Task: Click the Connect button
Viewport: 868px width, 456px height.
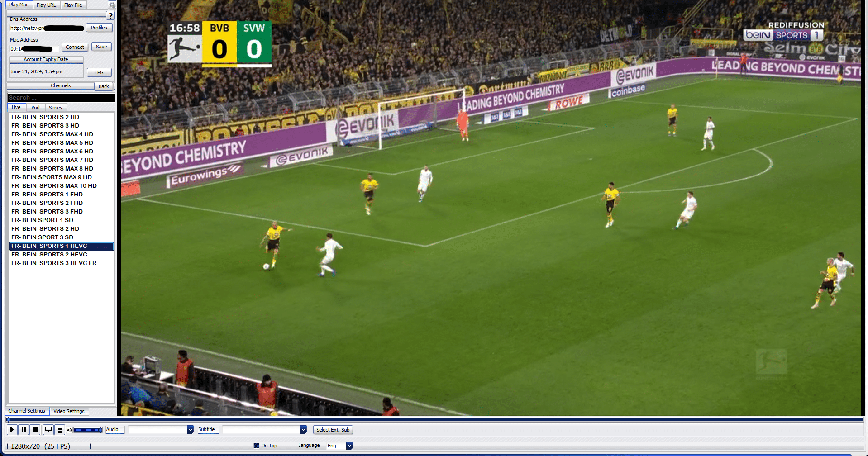Action: (x=75, y=47)
